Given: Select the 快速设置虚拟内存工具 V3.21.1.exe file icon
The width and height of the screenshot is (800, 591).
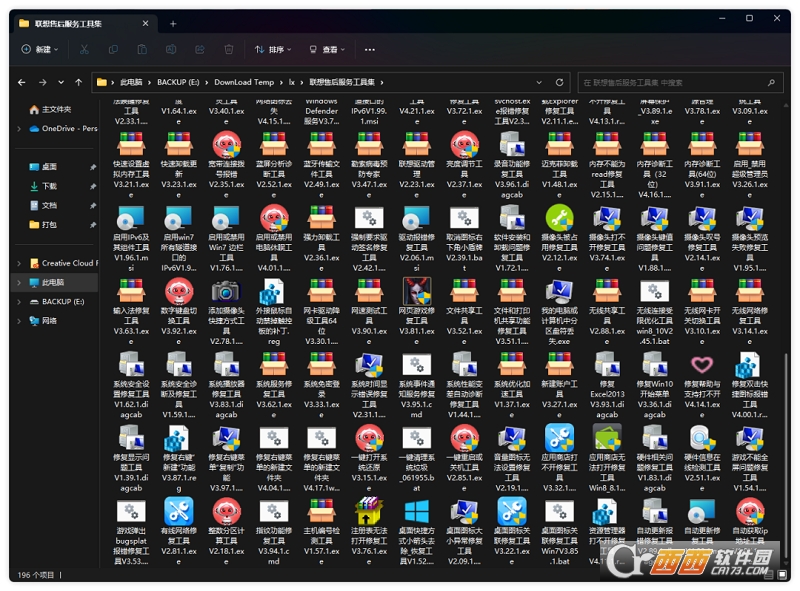Looking at the screenshot, I should (131, 144).
